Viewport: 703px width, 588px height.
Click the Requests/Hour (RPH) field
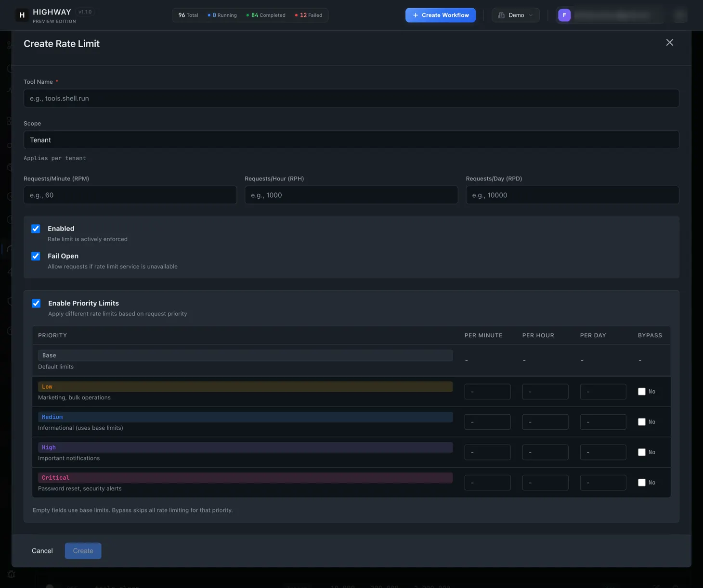coord(351,195)
